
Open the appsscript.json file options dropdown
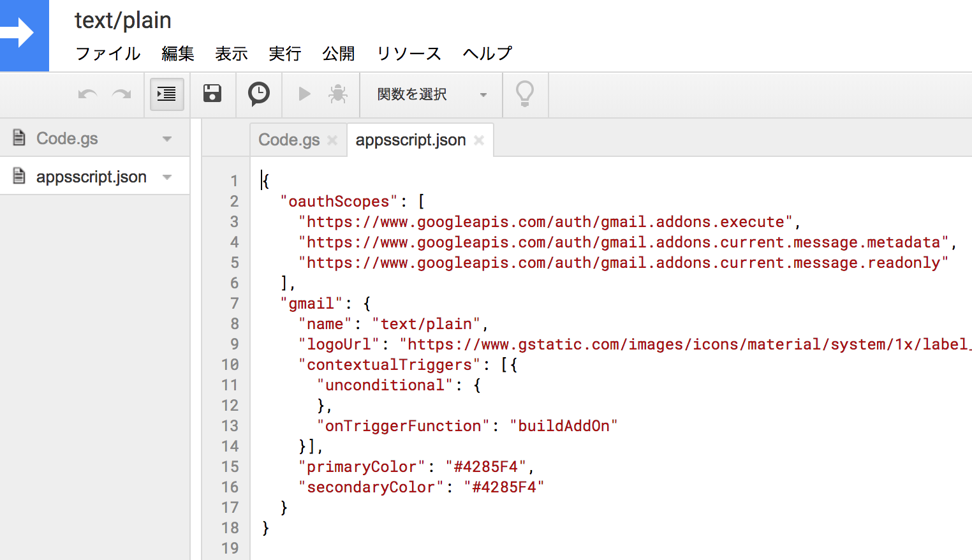[167, 176]
